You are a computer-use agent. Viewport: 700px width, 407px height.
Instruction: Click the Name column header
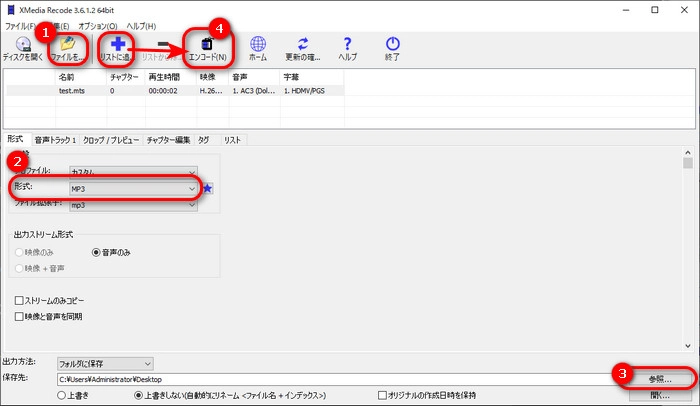coord(81,77)
